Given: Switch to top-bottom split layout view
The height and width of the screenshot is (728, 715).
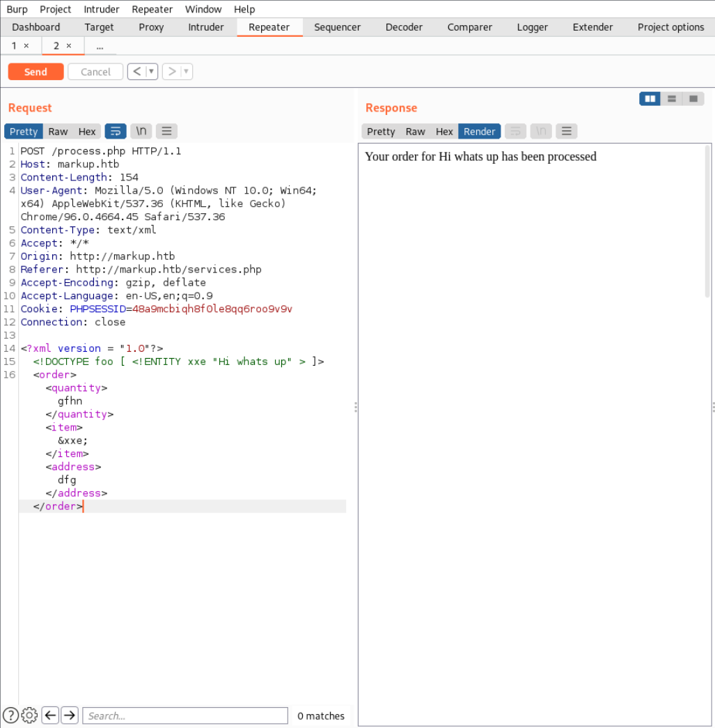Looking at the screenshot, I should click(671, 99).
